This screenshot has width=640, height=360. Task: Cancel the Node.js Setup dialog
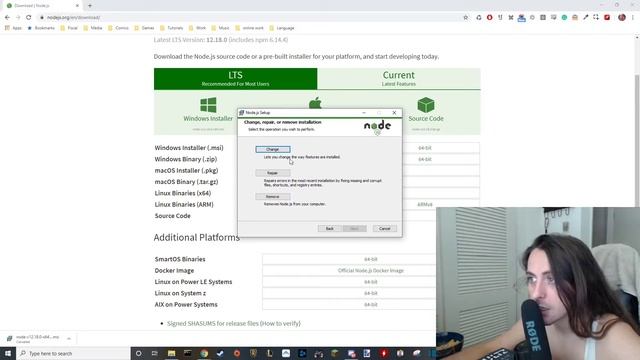click(384, 229)
